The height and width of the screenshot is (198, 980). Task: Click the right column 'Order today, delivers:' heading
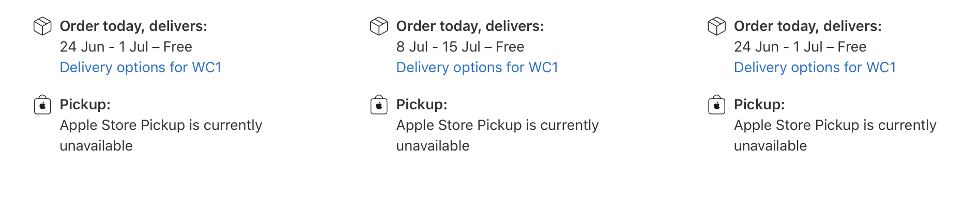coord(808,26)
